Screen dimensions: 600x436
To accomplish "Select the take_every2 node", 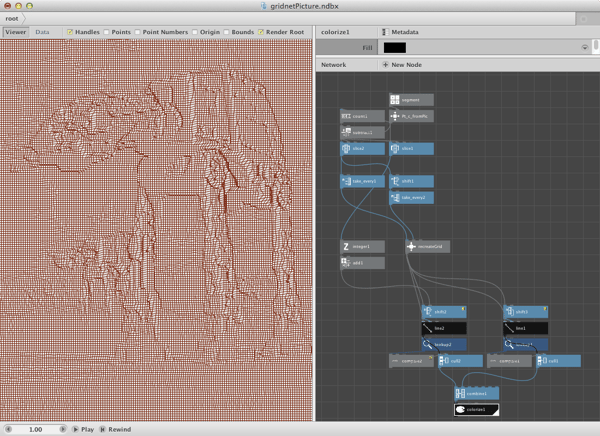I will point(411,198).
